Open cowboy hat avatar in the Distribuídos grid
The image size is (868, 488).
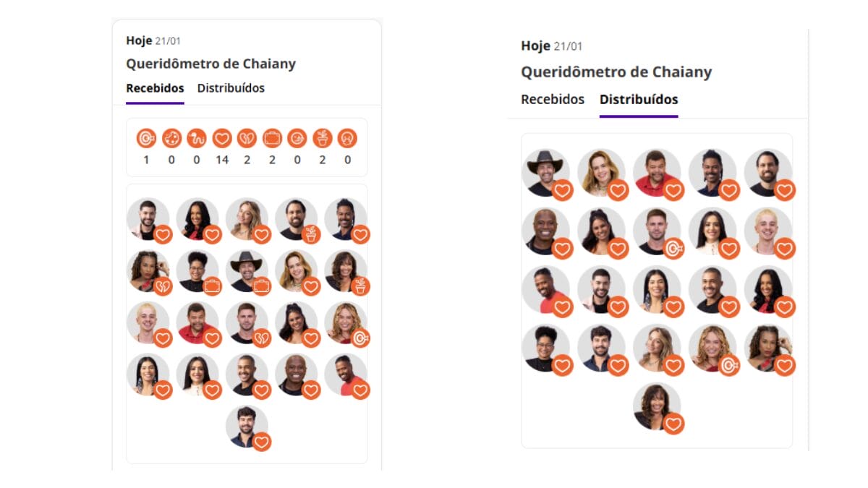(545, 173)
